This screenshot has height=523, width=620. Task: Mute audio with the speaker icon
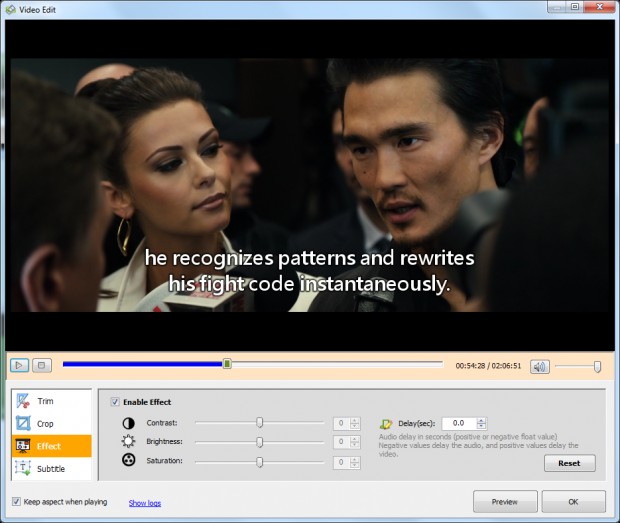pyautogui.click(x=539, y=366)
